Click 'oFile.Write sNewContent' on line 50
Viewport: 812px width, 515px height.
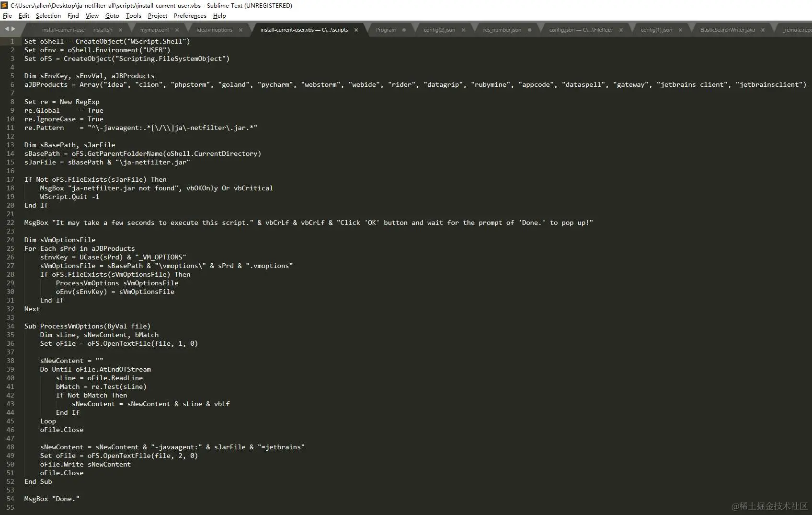tap(85, 464)
